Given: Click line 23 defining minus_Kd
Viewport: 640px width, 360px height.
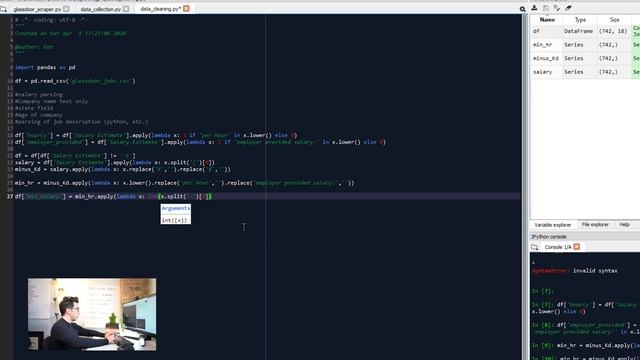Looking at the screenshot, I should point(123,169).
